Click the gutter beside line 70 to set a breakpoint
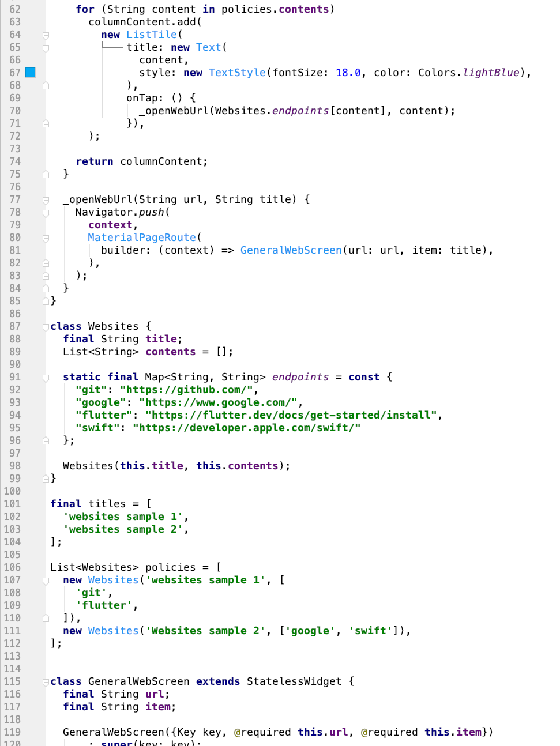This screenshot has width=560, height=746. [x=32, y=110]
